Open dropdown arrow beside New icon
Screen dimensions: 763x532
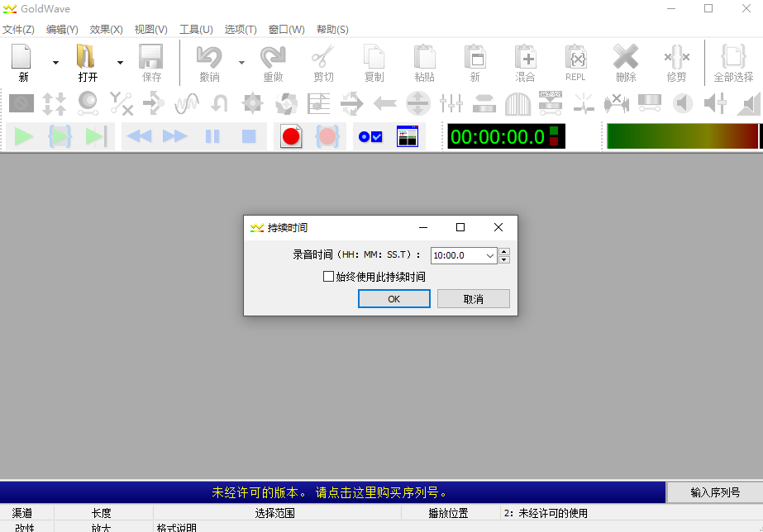55,62
